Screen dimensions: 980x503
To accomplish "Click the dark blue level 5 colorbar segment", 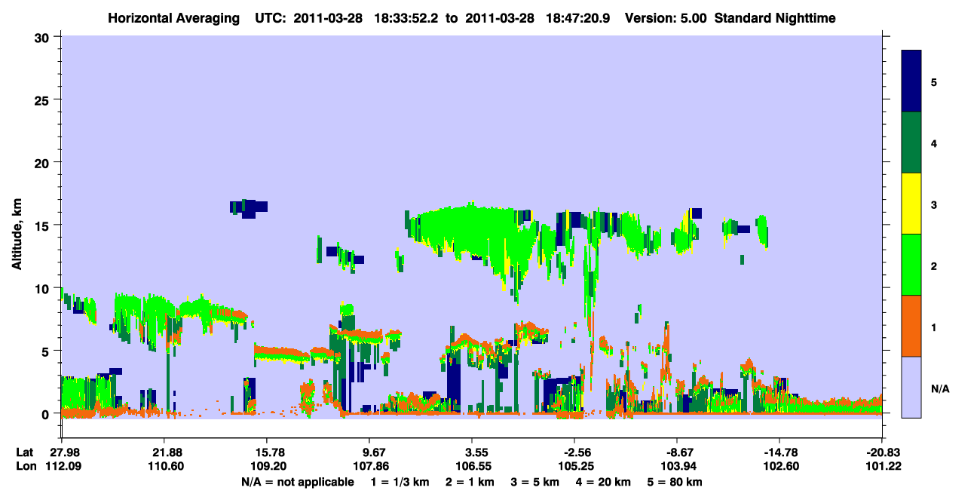I will point(911,81).
